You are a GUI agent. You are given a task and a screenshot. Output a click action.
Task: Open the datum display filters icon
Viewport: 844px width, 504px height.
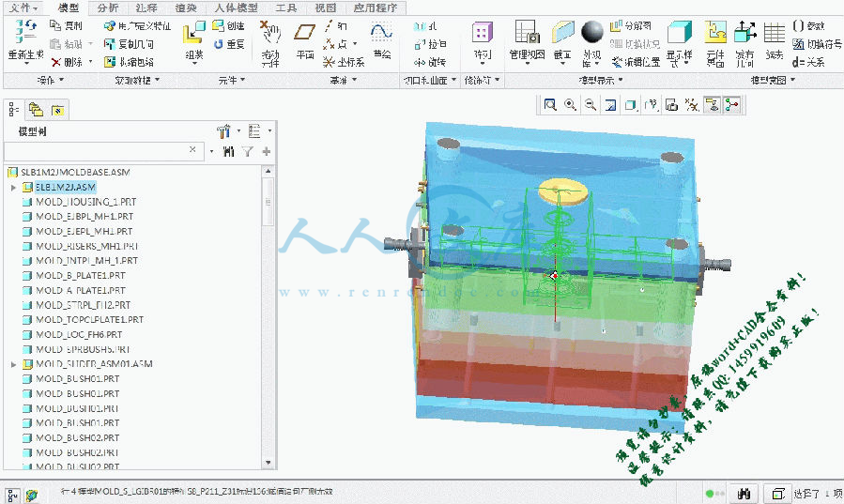[x=692, y=105]
